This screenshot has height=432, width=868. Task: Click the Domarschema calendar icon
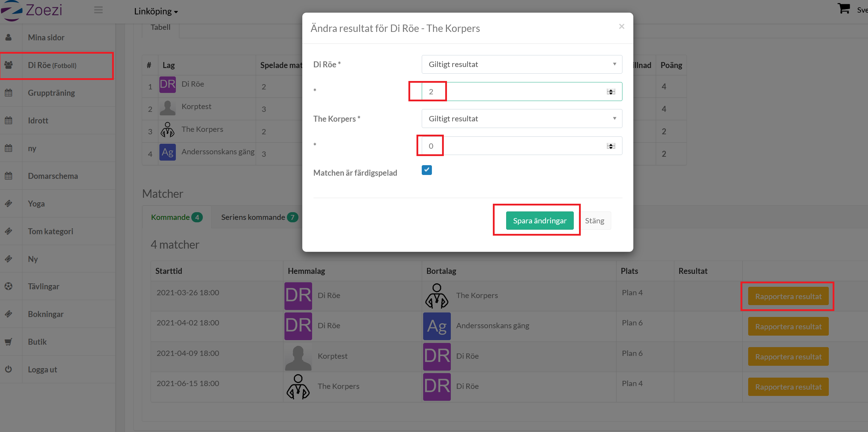9,176
